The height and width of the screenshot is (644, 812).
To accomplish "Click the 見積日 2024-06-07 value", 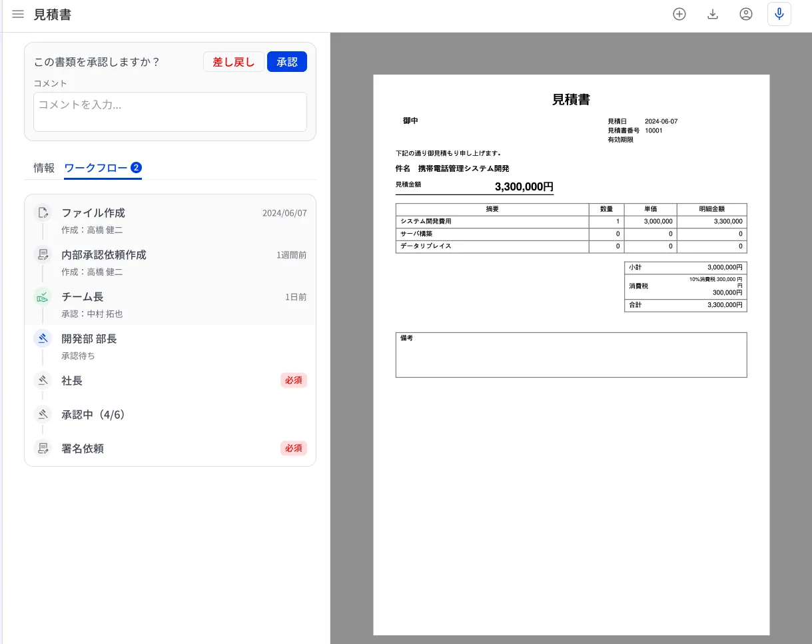I will pos(661,121).
